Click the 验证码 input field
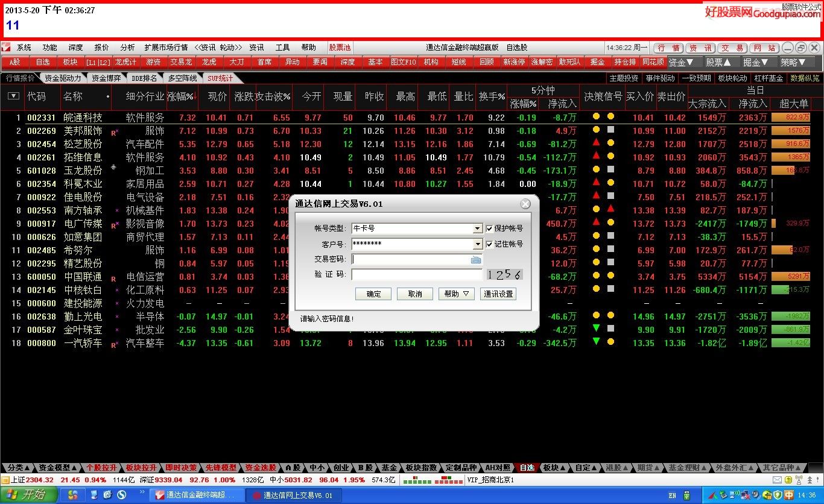This screenshot has height=504, width=824. (417, 275)
